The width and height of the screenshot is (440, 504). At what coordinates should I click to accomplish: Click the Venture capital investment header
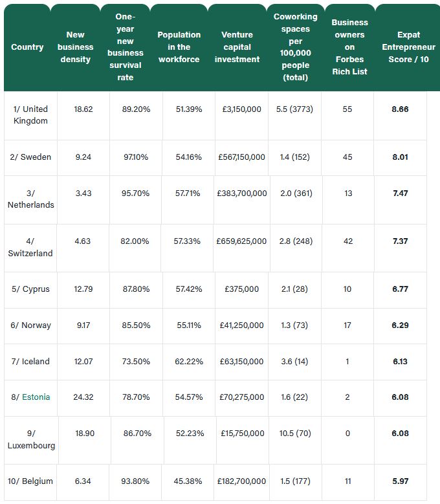tap(237, 47)
